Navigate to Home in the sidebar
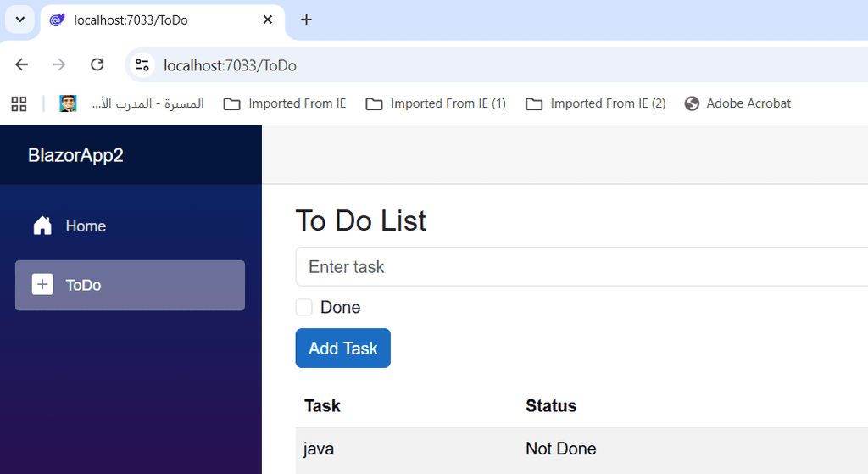The width and height of the screenshot is (868, 474). pos(130,226)
